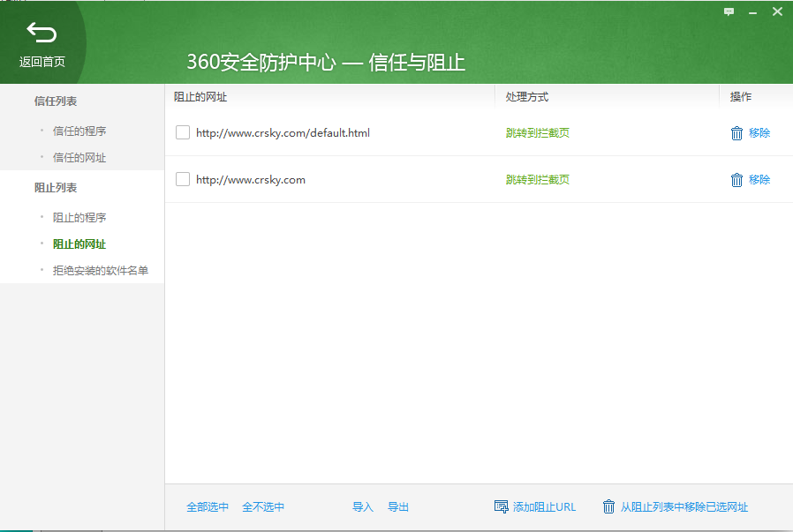The image size is (793, 532).
Task: Click the add block URL icon
Action: coord(502,506)
